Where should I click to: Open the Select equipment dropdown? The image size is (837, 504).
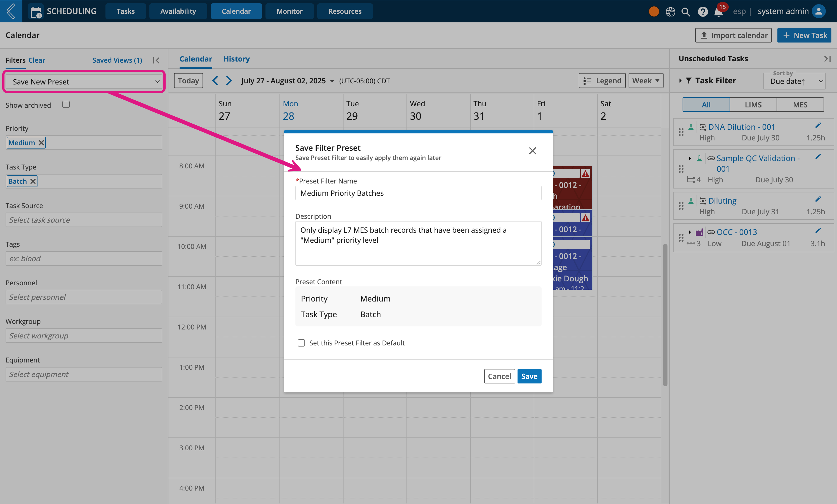click(84, 374)
